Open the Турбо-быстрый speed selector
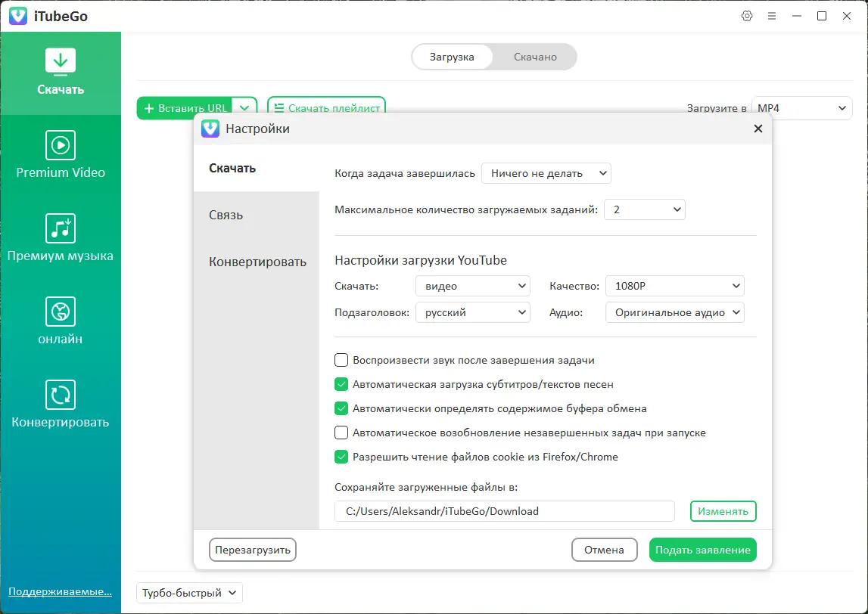The width and height of the screenshot is (868, 614). pos(188,593)
